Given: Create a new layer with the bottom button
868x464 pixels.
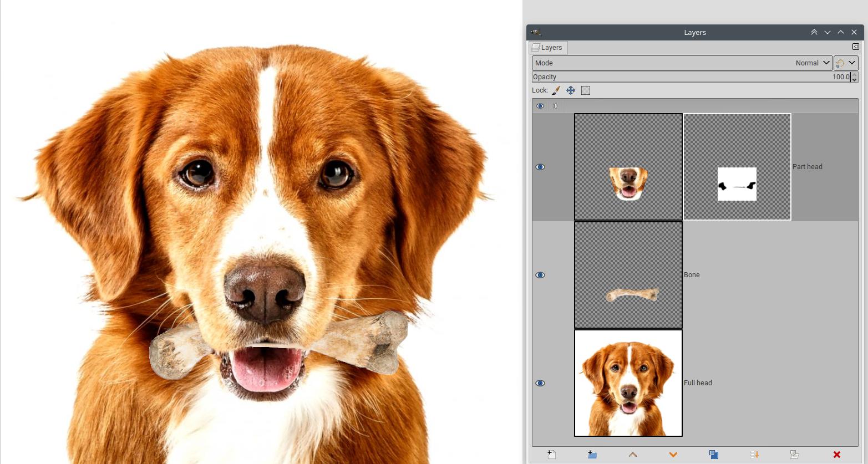Looking at the screenshot, I should (x=551, y=455).
